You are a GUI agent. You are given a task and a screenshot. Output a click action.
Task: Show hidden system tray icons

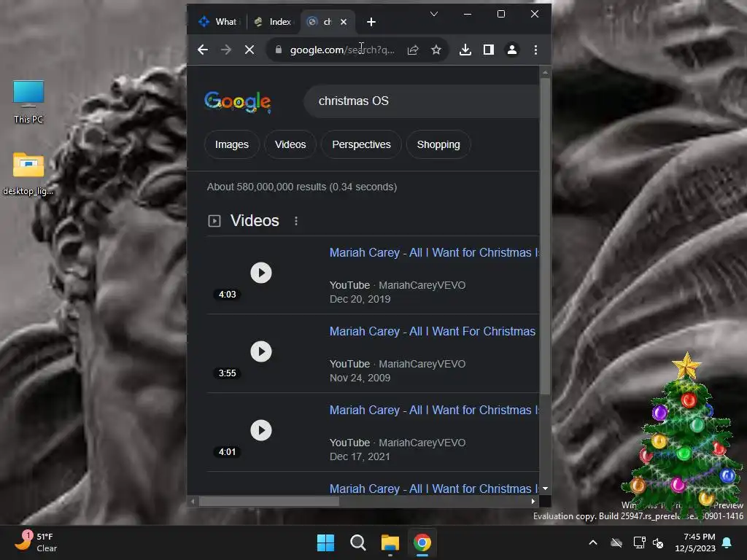pyautogui.click(x=593, y=542)
